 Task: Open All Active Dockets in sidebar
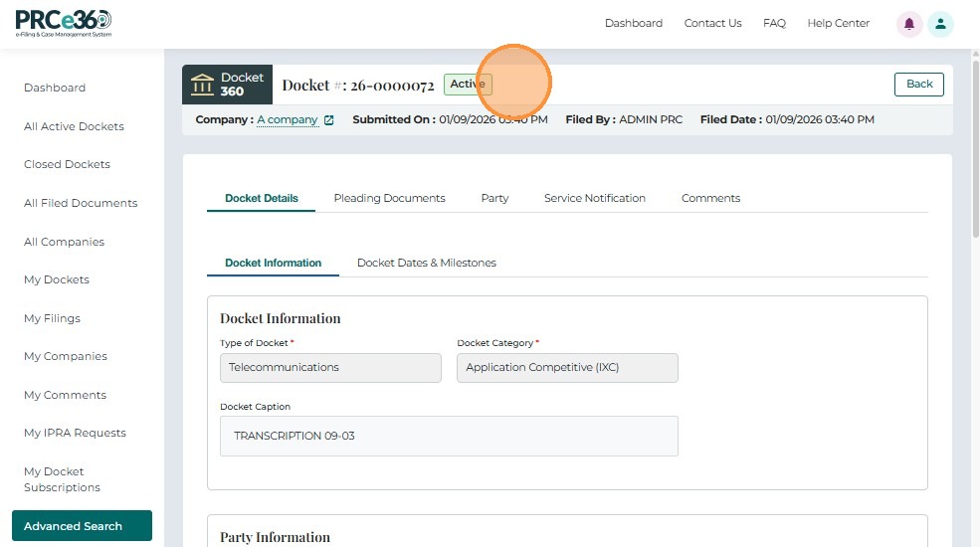tap(74, 126)
